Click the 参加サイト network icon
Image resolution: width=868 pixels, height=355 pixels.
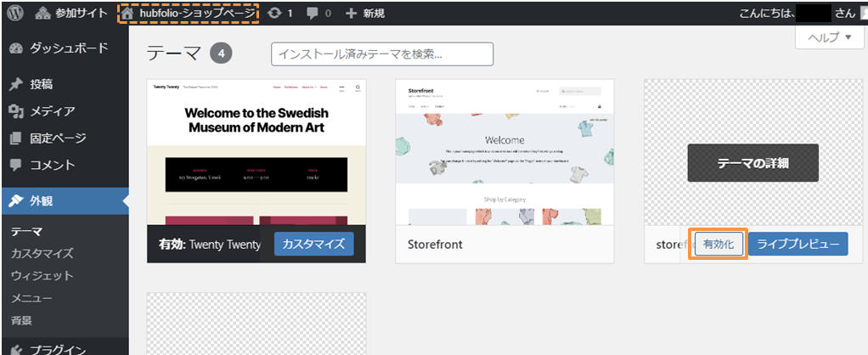(x=42, y=14)
